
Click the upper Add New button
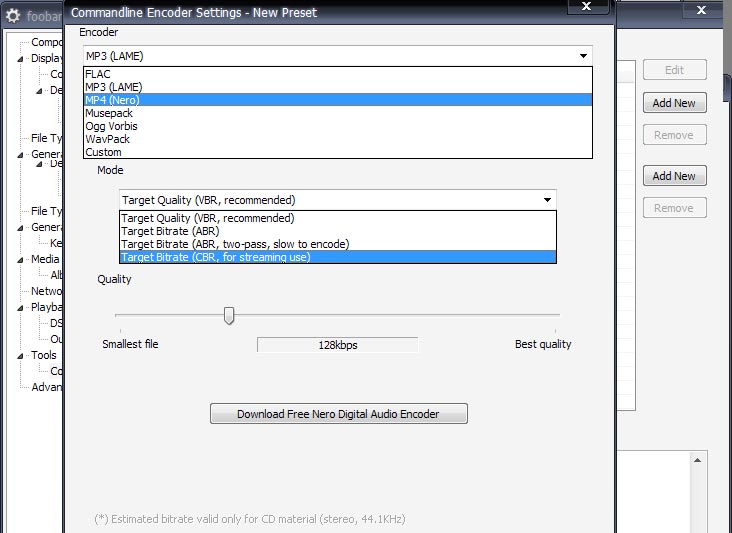(674, 103)
